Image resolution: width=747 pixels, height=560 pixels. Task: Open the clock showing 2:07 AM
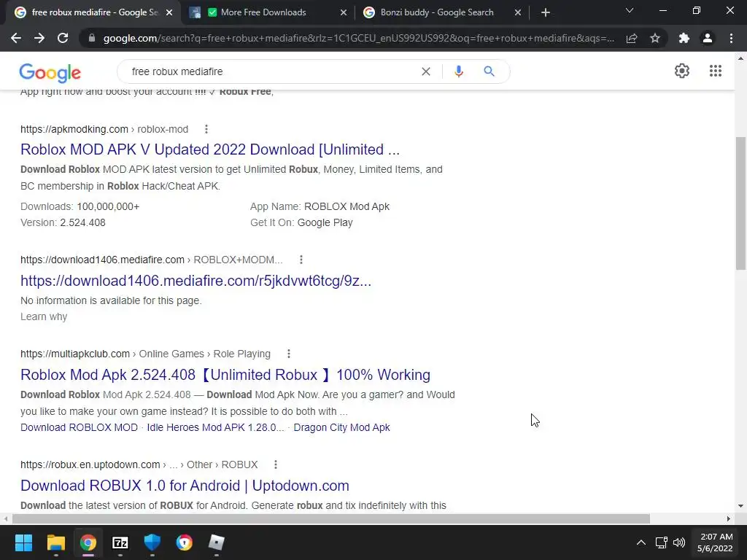tap(715, 542)
